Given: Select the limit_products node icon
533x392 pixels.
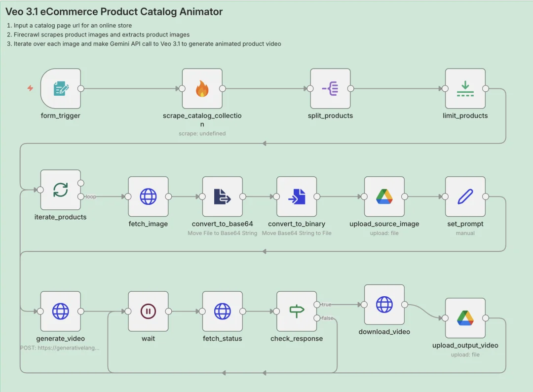Looking at the screenshot, I should 465,89.
